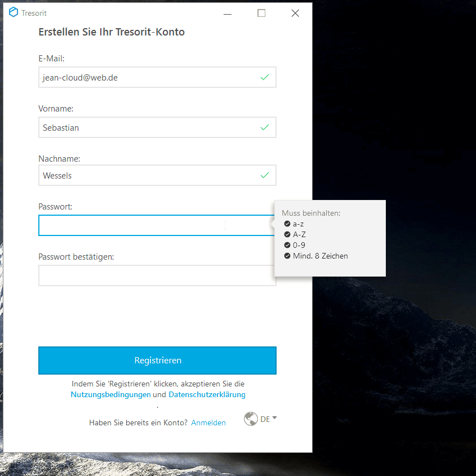The width and height of the screenshot is (476, 476).
Task: Select the Nachname input field
Action: [146, 176]
